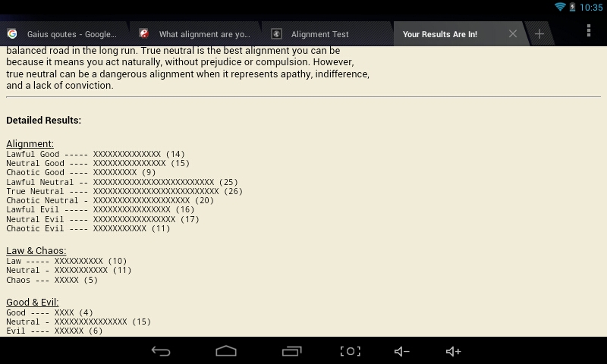Raise volume with the volume up icon

[x=453, y=351]
